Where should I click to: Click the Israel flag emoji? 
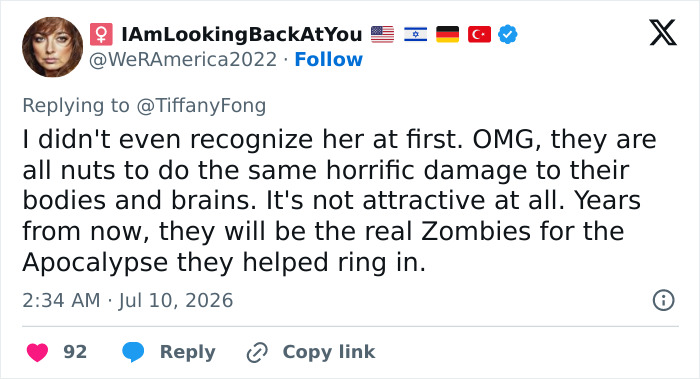pos(415,34)
